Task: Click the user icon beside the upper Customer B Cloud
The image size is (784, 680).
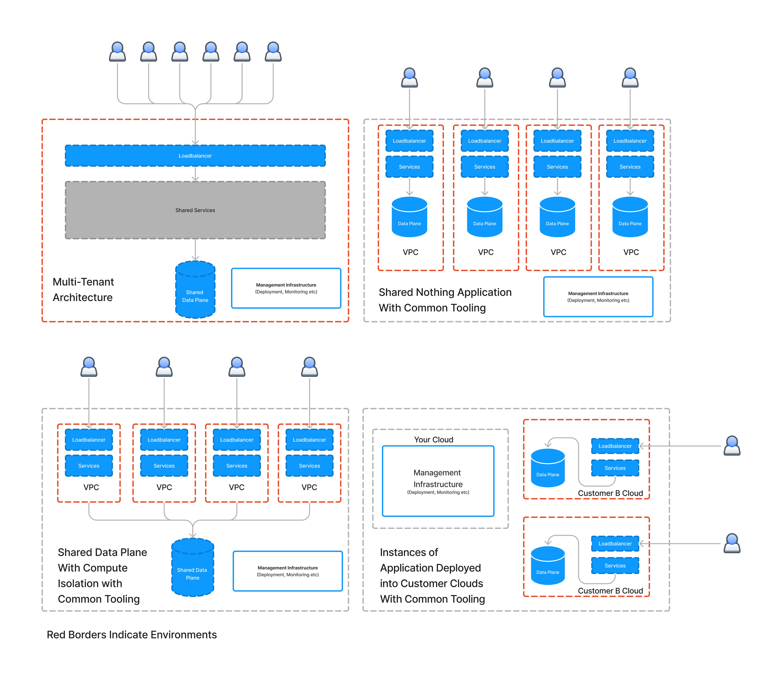Action: click(x=732, y=445)
